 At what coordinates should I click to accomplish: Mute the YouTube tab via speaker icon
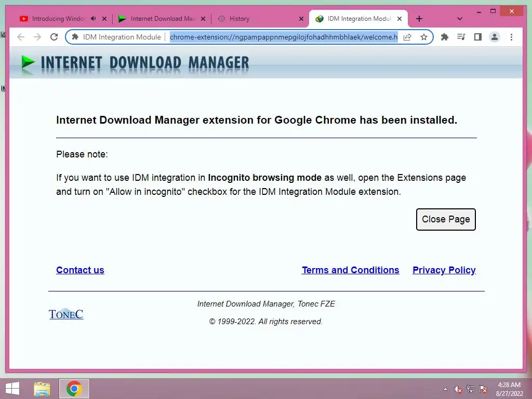(x=94, y=19)
